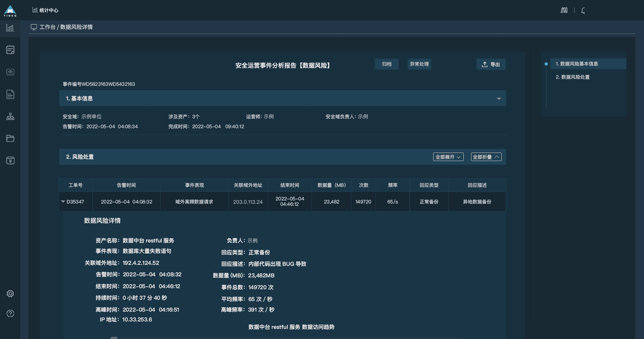
Task: Collapse the 1. 基本信息 section arrow
Action: pyautogui.click(x=499, y=99)
